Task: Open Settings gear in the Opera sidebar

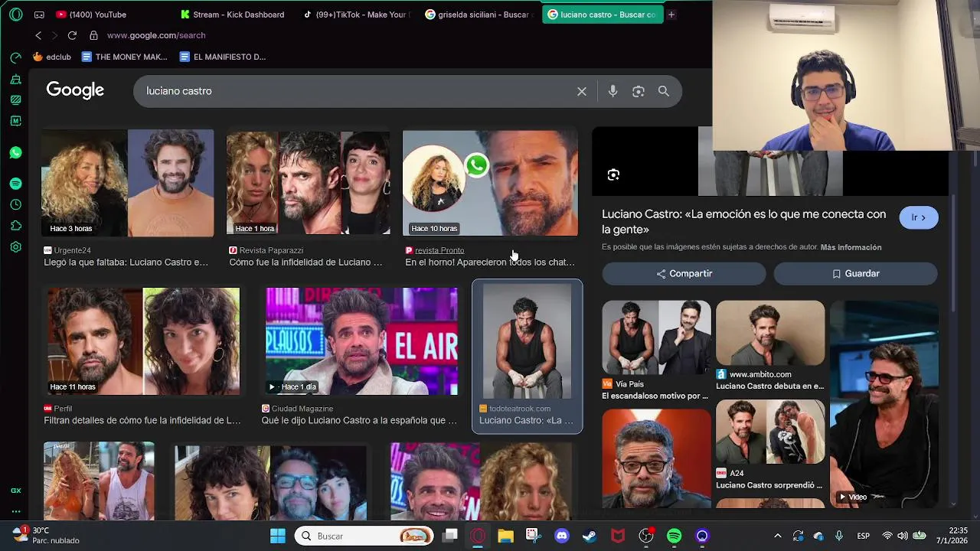Action: 15,247
